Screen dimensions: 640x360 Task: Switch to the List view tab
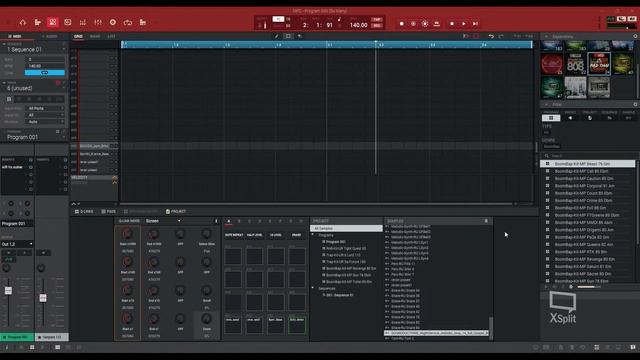pyautogui.click(x=111, y=36)
